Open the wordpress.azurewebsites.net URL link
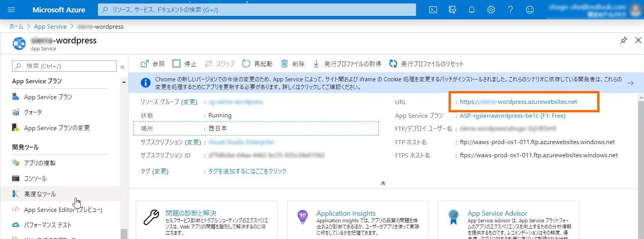 [x=518, y=102]
